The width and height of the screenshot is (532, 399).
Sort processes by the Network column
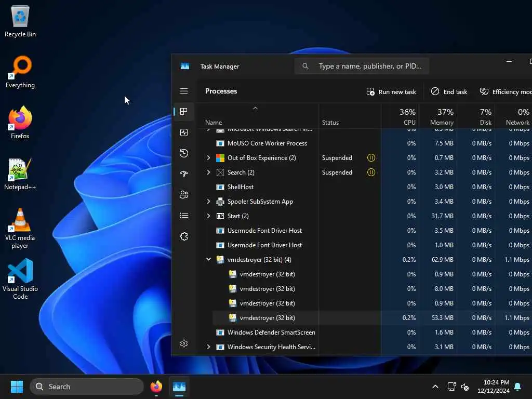click(x=514, y=116)
